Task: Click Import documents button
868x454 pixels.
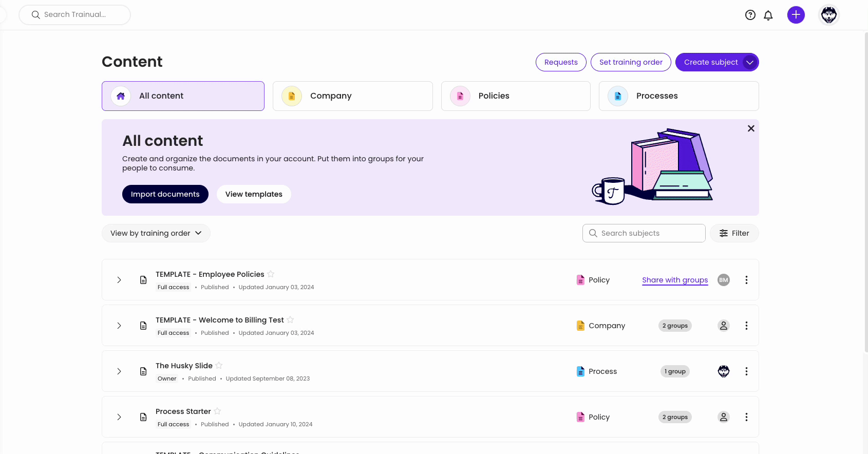Action: click(165, 194)
